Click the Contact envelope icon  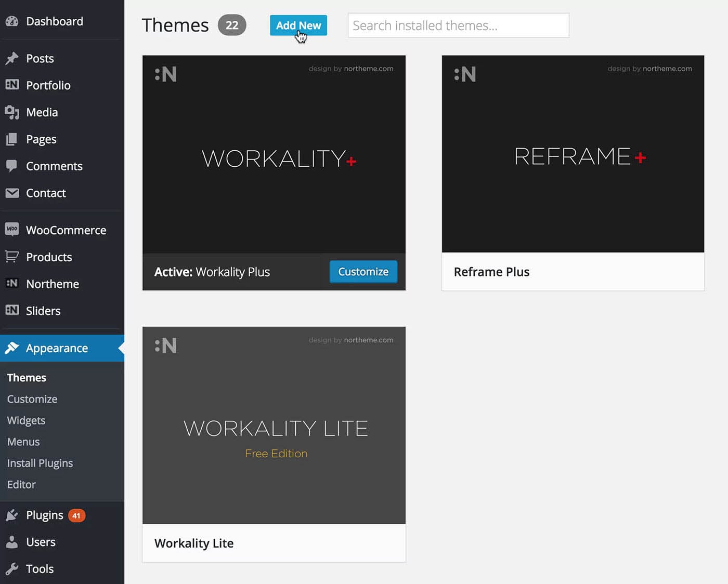click(12, 193)
